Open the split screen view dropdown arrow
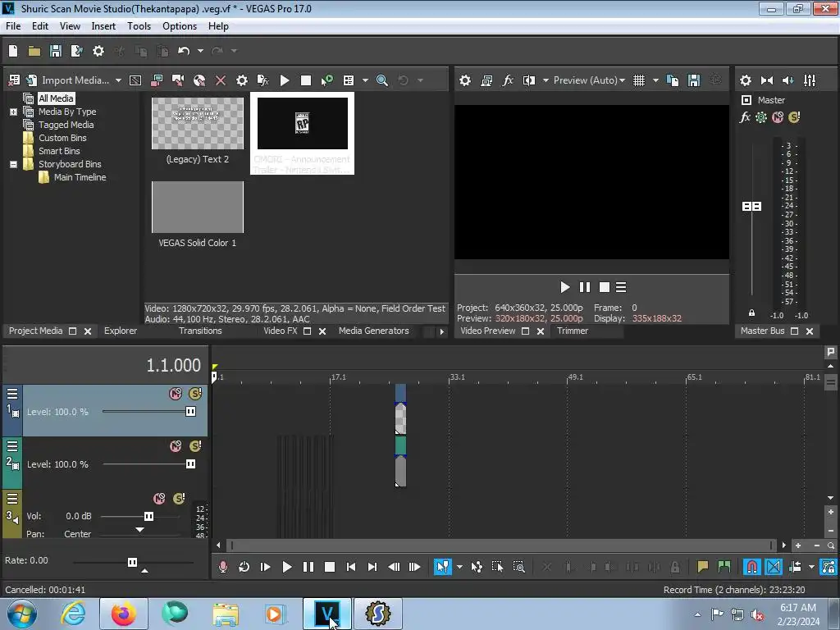 click(x=546, y=80)
